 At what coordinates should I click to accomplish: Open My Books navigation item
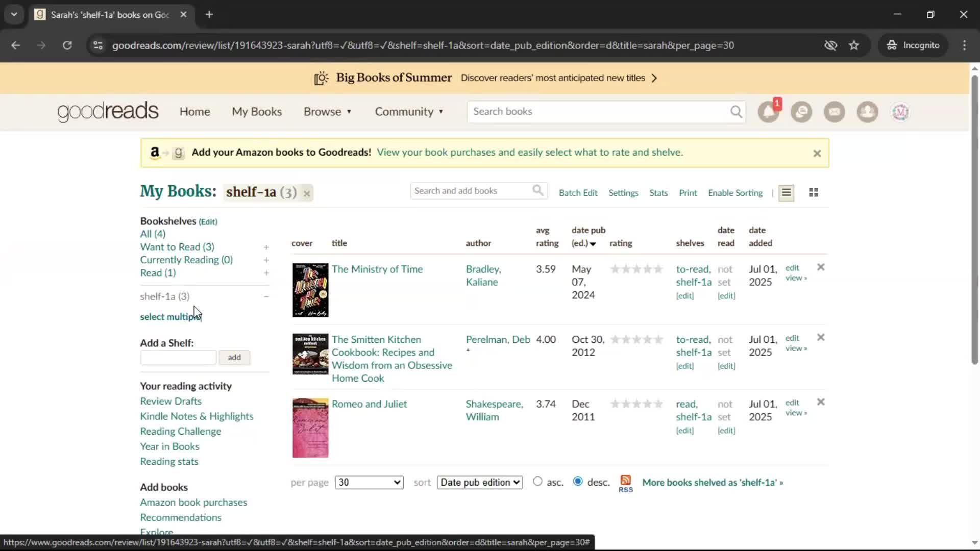(257, 112)
